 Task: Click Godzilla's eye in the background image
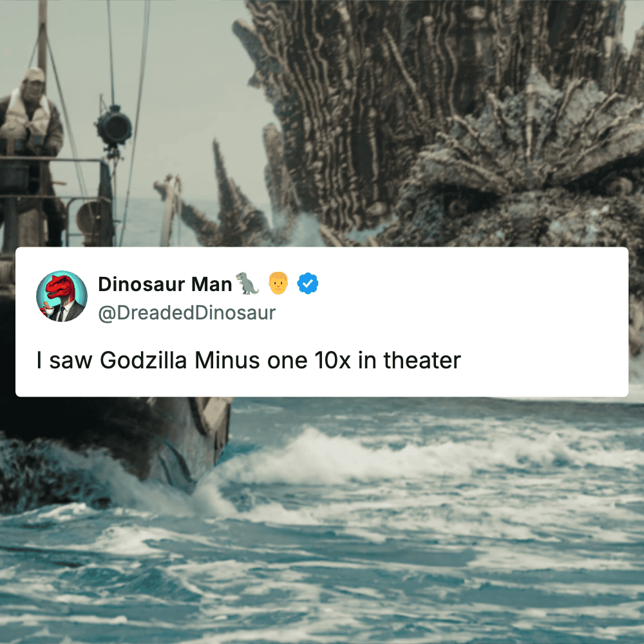(455, 205)
